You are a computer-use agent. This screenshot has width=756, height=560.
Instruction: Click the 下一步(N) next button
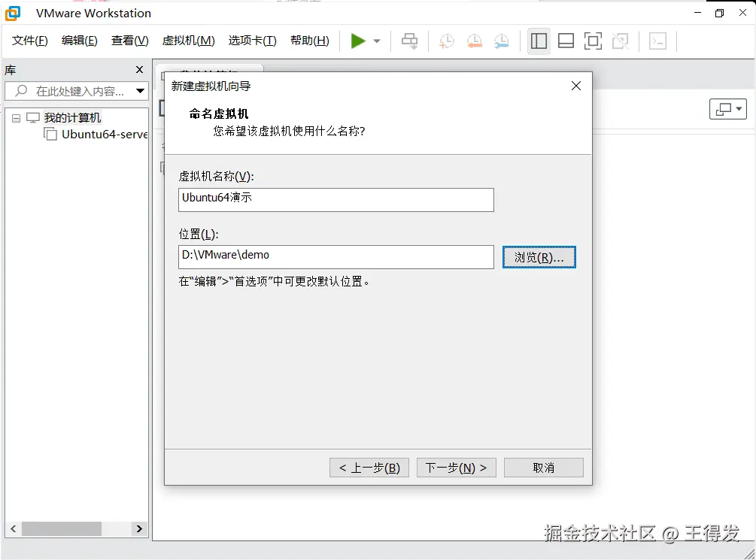pos(456,468)
